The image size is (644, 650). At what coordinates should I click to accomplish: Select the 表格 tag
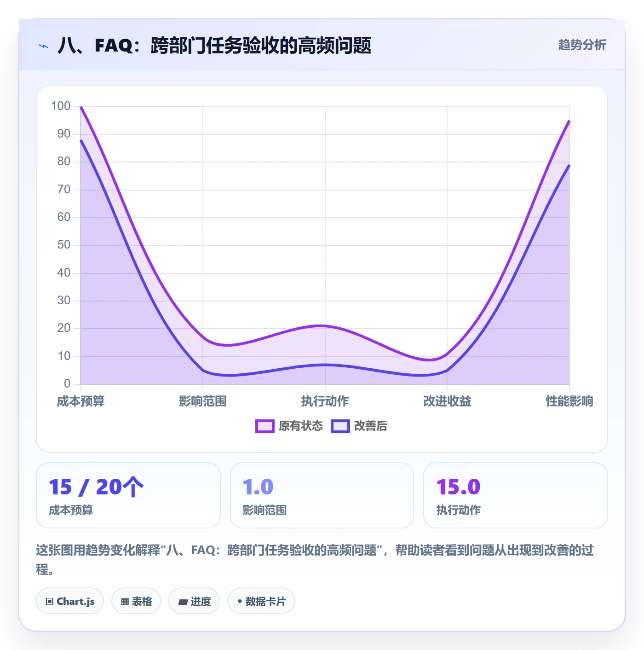136,601
